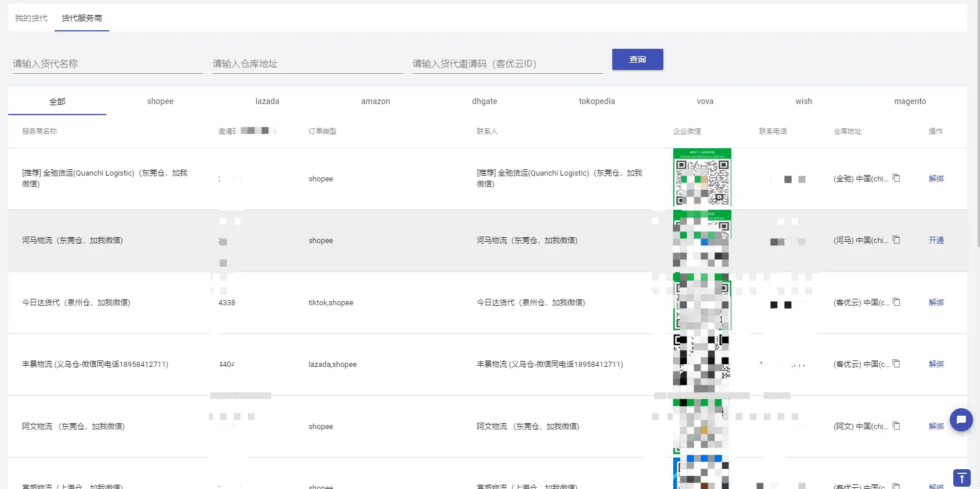980x489 pixels.
Task: Copy warehouse address for 丰景物流 row
Action: tap(896, 363)
